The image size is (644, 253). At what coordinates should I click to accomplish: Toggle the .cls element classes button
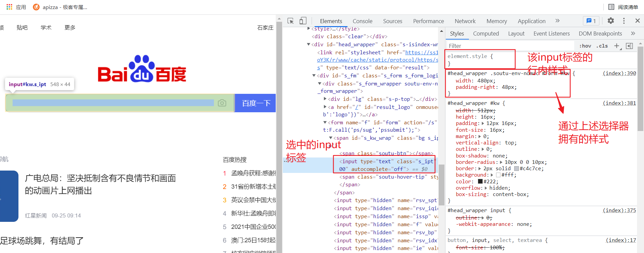tap(602, 46)
